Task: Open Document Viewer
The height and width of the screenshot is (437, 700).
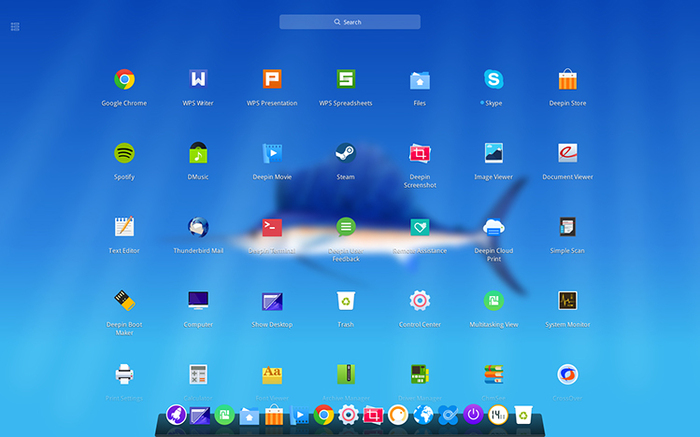Action: 567,153
